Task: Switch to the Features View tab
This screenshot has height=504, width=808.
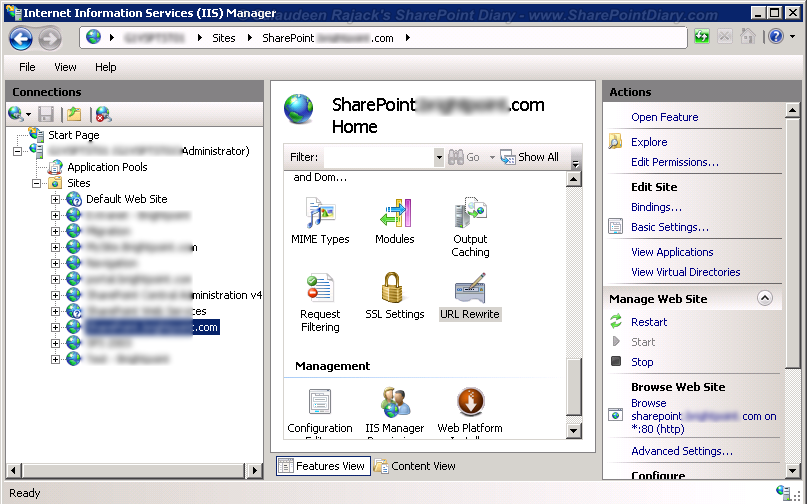Action: click(x=323, y=466)
